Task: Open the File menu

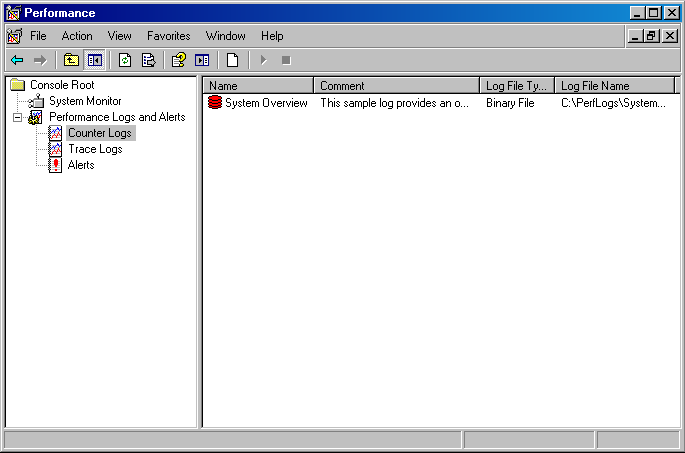Action: point(38,36)
